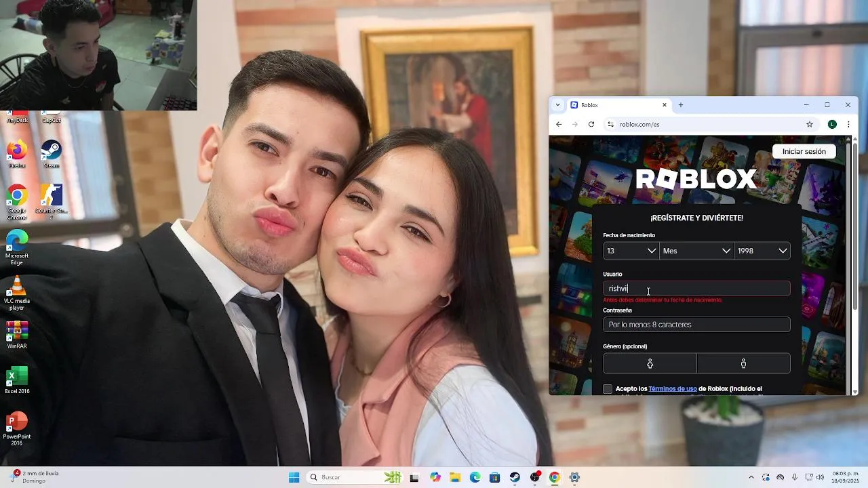
Task: Open the birth year dropdown showing 1998
Action: 762,251
